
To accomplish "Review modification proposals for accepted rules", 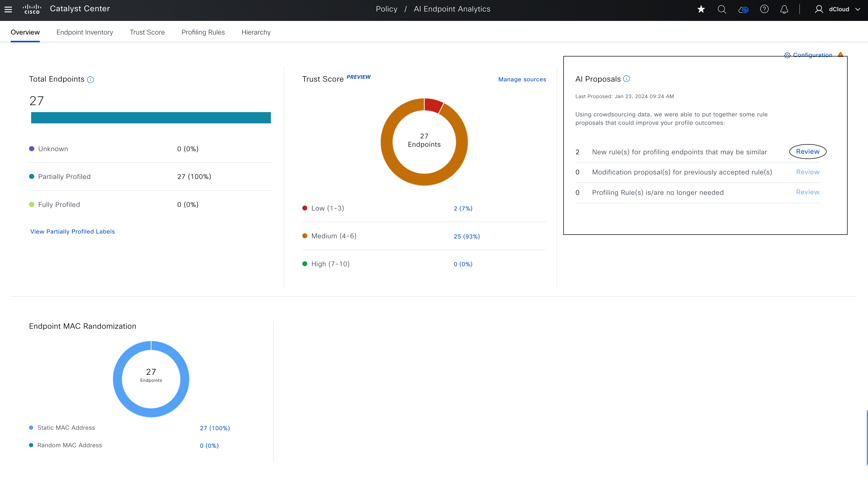I will (808, 172).
